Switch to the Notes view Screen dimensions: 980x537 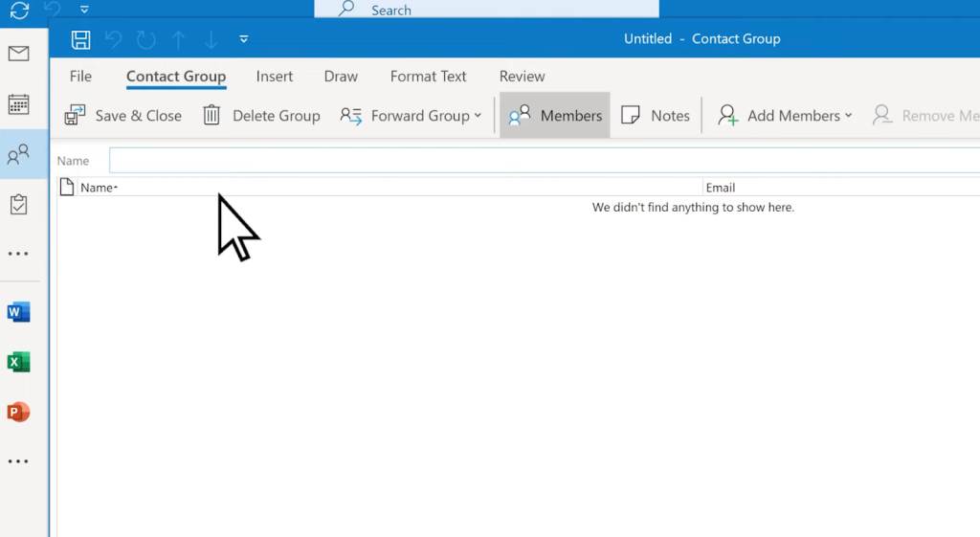(656, 116)
